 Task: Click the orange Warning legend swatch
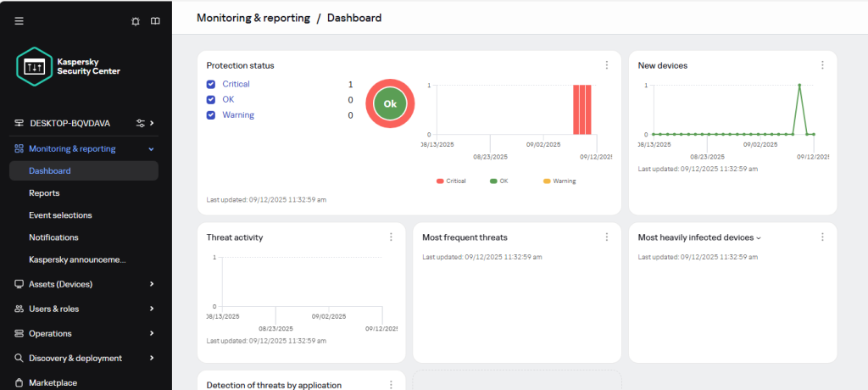[547, 181]
